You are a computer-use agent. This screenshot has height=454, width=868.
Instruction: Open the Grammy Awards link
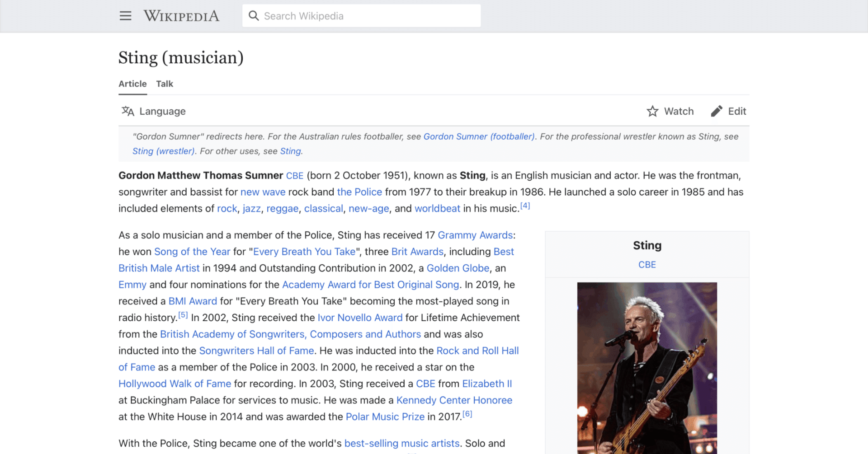pyautogui.click(x=475, y=235)
